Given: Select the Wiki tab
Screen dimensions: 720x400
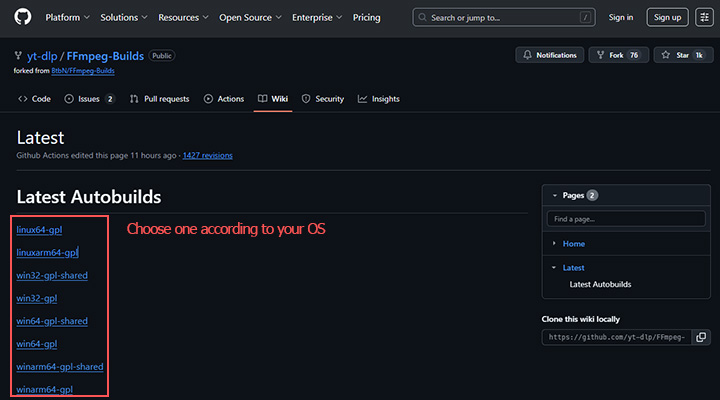Looking at the screenshot, I should [273, 99].
